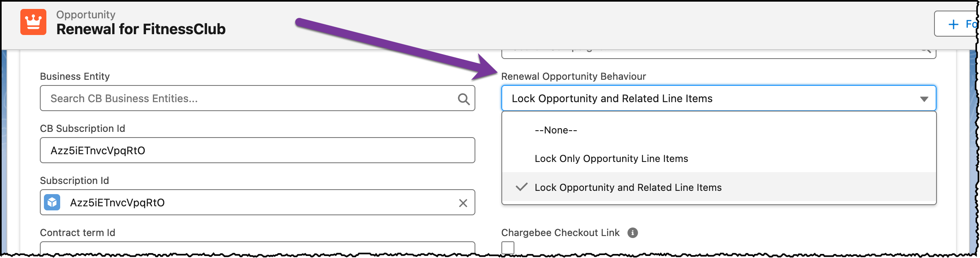Screen dimensions: 980x258
Task: Choose Lock Only Opportunity Line Items
Action: pos(611,159)
